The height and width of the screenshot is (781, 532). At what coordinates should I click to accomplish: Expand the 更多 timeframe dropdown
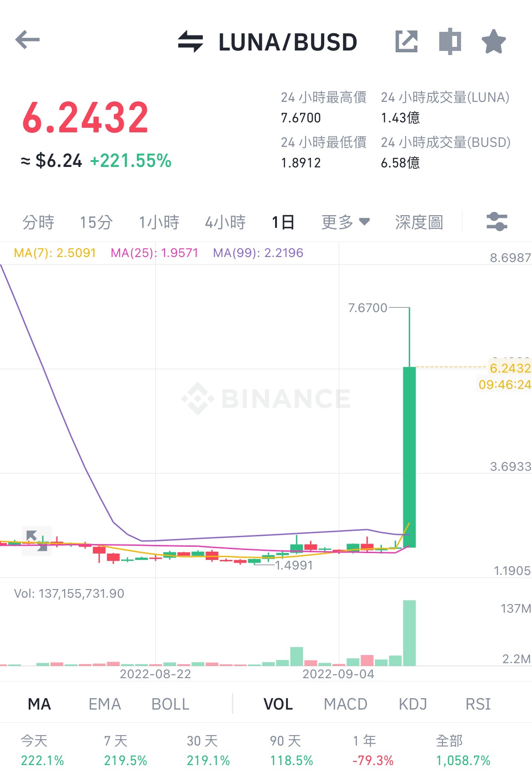click(346, 222)
